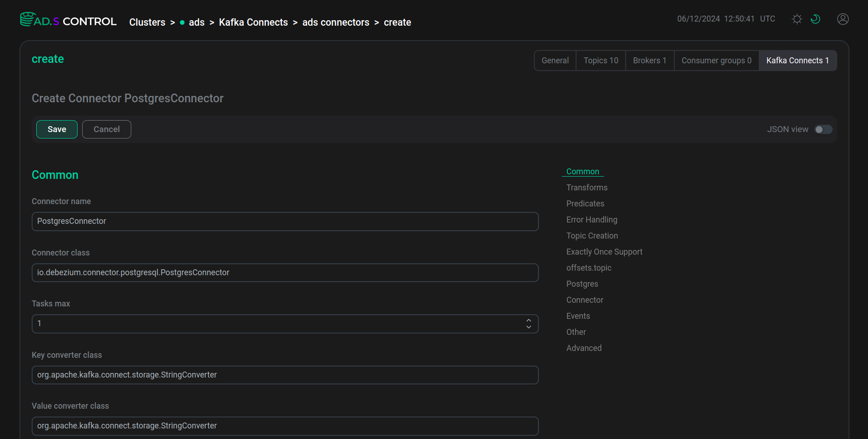Viewport: 868px width, 439px height.
Task: Focus the Tasks max number field
Action: [285, 324]
